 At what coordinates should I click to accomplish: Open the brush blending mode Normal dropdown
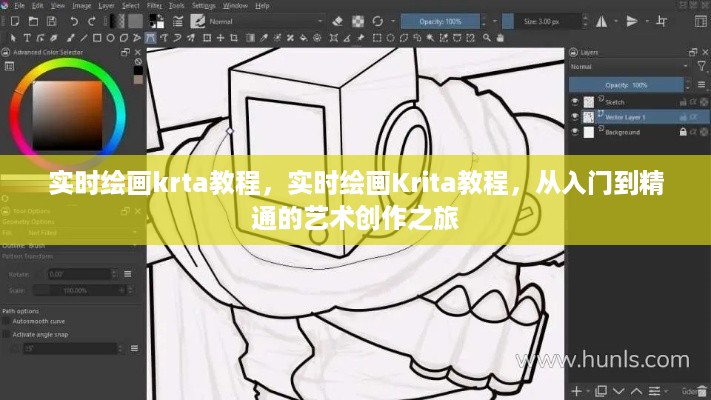click(x=266, y=21)
